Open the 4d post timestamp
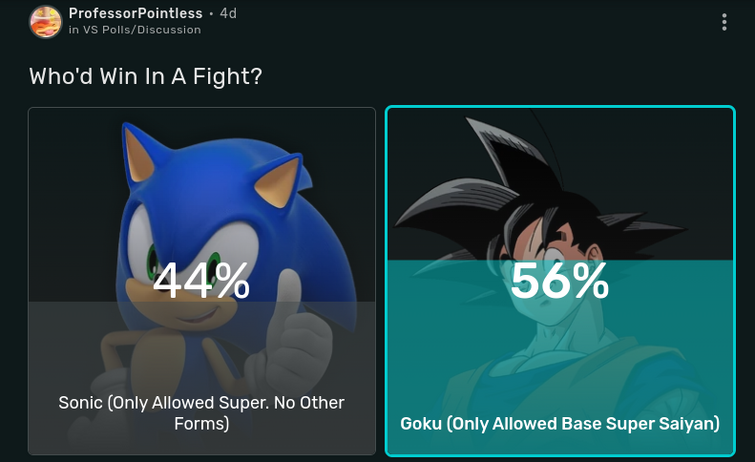755x462 pixels. (228, 13)
